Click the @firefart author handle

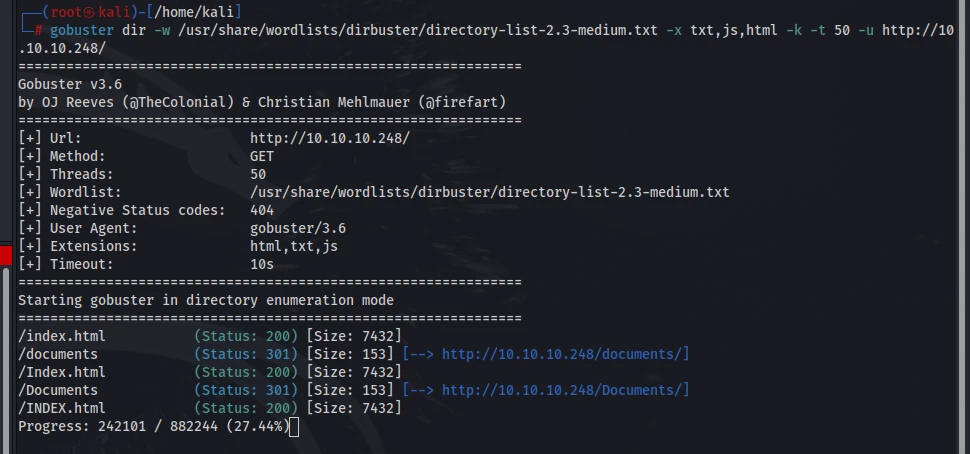point(461,103)
